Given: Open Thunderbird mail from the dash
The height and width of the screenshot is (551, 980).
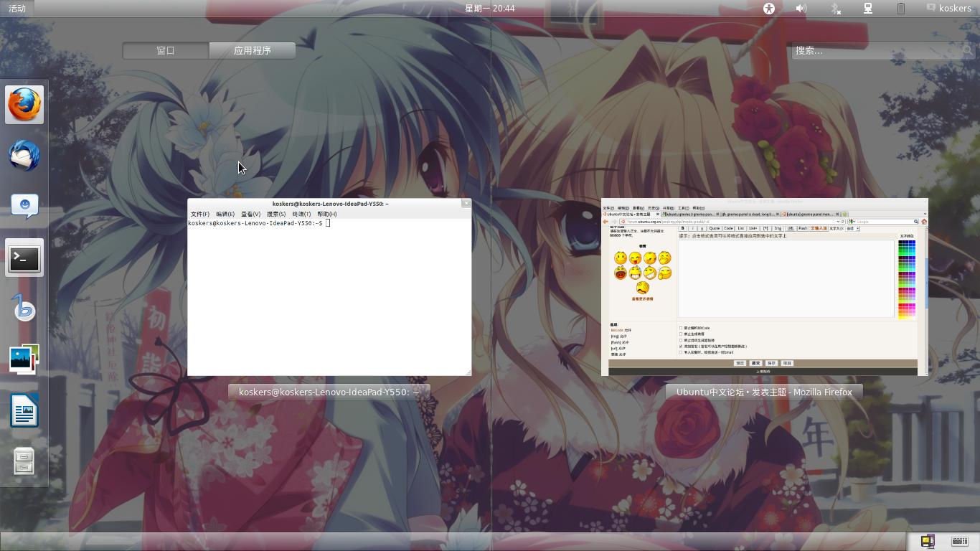Looking at the screenshot, I should tap(25, 156).
